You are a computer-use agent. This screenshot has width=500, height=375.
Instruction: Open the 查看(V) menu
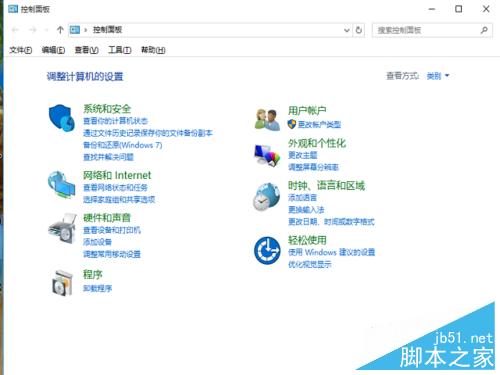[x=87, y=50]
